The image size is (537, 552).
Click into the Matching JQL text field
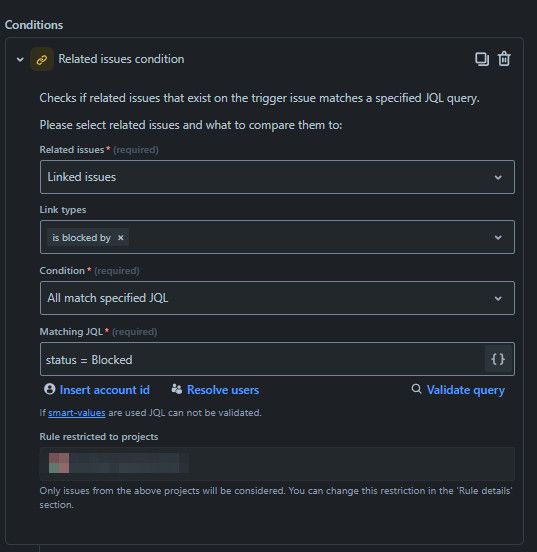pos(262,359)
